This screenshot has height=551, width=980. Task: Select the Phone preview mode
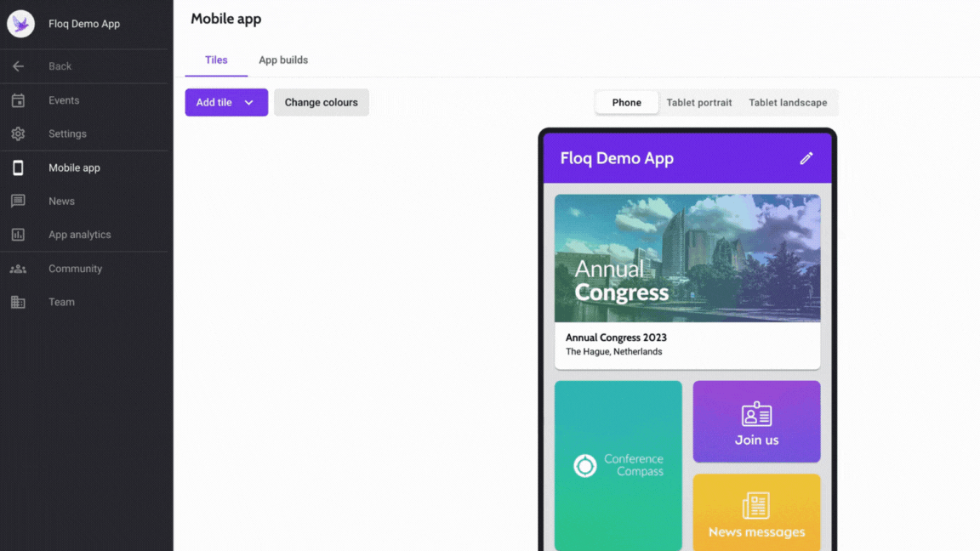pyautogui.click(x=626, y=102)
